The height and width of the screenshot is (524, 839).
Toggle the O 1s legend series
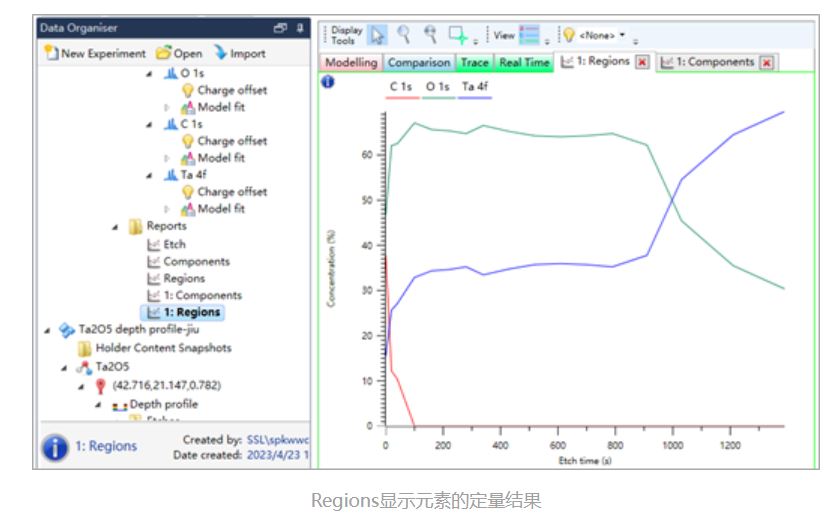[x=436, y=87]
